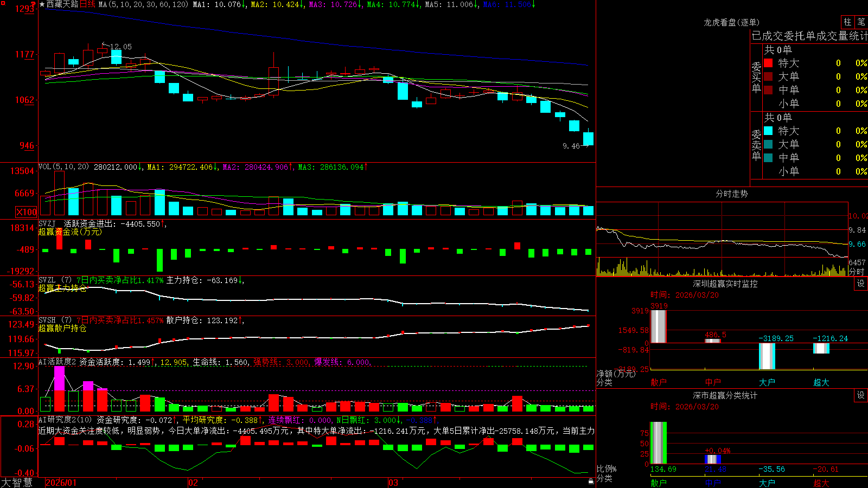Click the 分时 label beside intraday chart
The image size is (868, 488).
tap(856, 271)
